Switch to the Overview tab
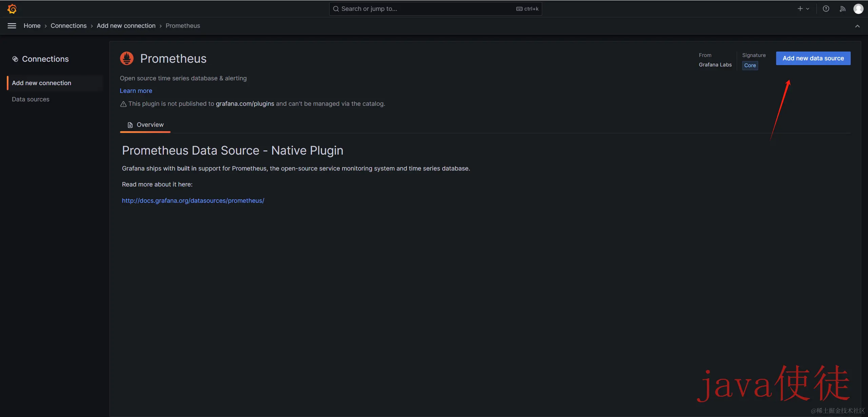Viewport: 868px width, 417px height. pyautogui.click(x=145, y=125)
